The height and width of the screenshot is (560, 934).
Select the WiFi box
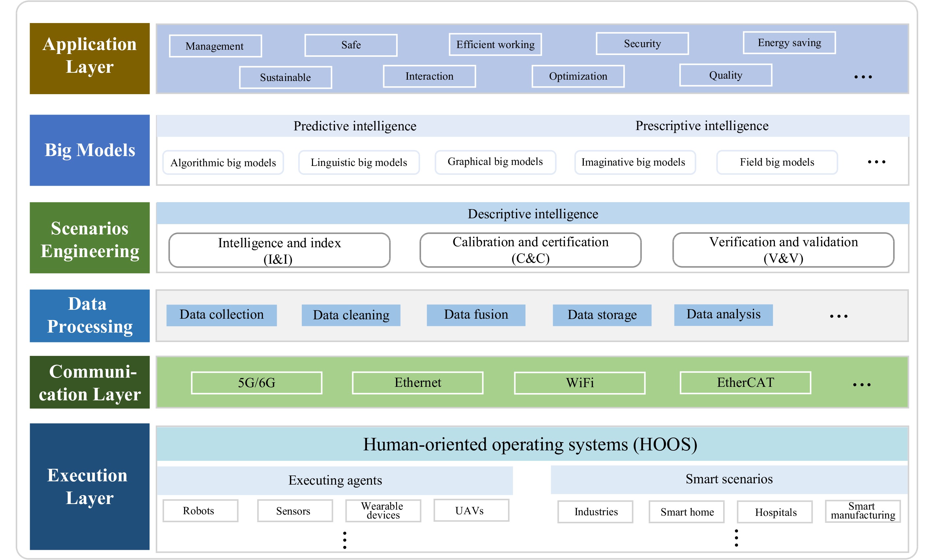580,383
